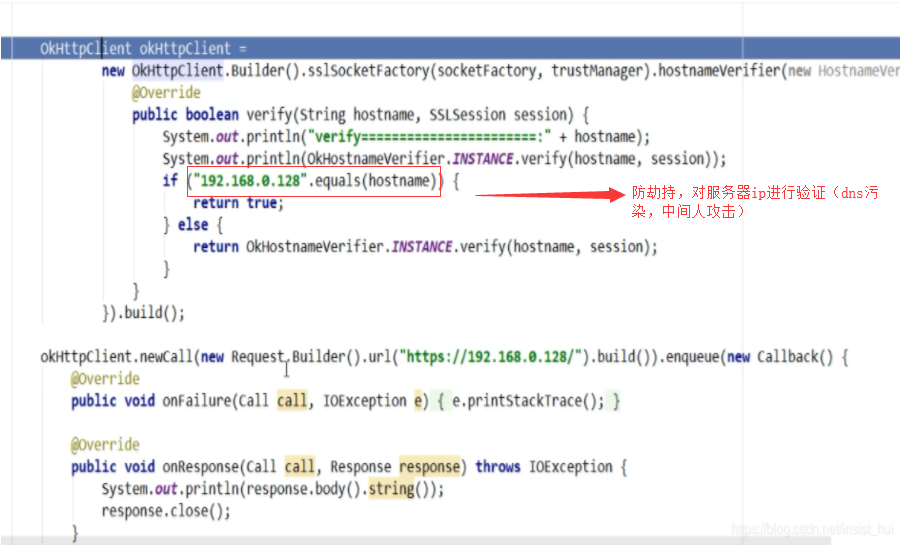Click 'sslSocketFactory' in the builder chain

pyautogui.click(x=368, y=71)
